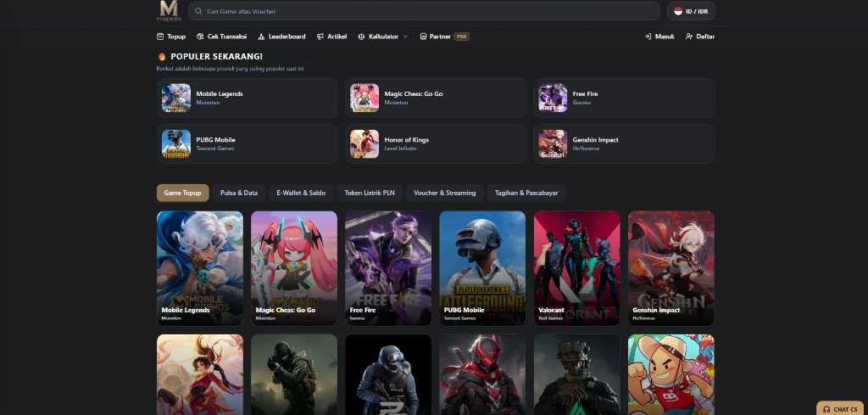Select the Game Topup tab
Image resolution: width=868 pixels, height=415 pixels.
point(183,193)
